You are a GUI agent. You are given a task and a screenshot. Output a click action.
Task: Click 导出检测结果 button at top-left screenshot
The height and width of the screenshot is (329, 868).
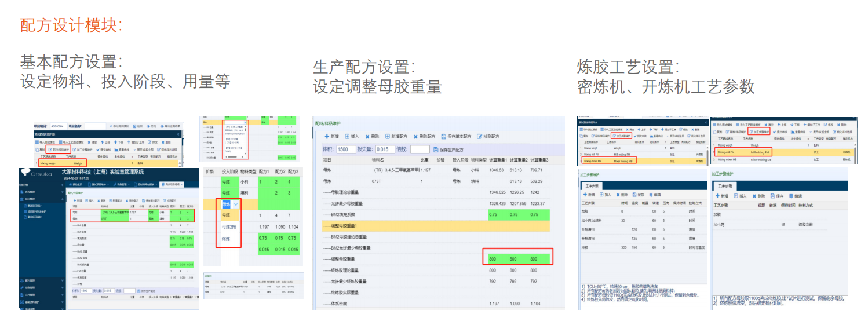170,126
